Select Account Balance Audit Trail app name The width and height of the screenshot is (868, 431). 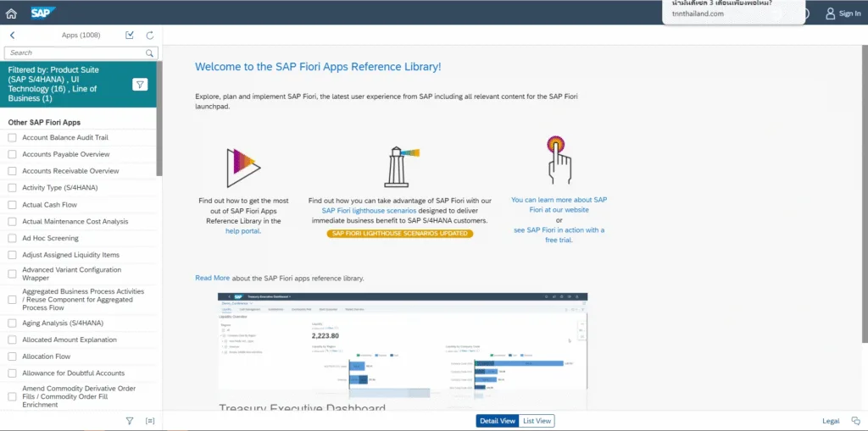[65, 138]
